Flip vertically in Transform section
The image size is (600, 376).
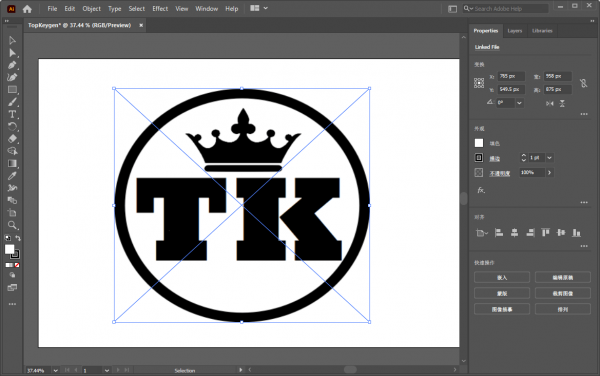[x=562, y=103]
